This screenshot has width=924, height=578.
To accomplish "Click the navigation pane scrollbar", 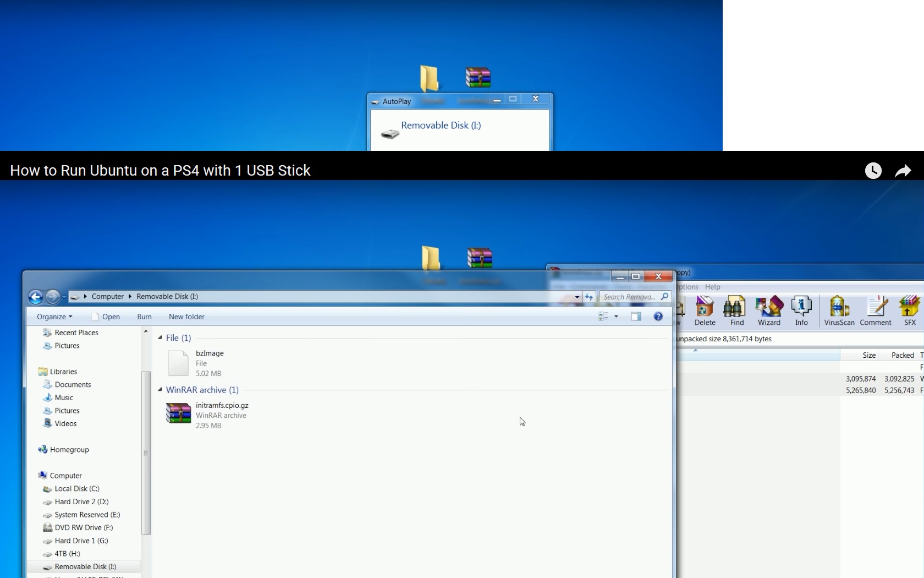I will 146,453.
